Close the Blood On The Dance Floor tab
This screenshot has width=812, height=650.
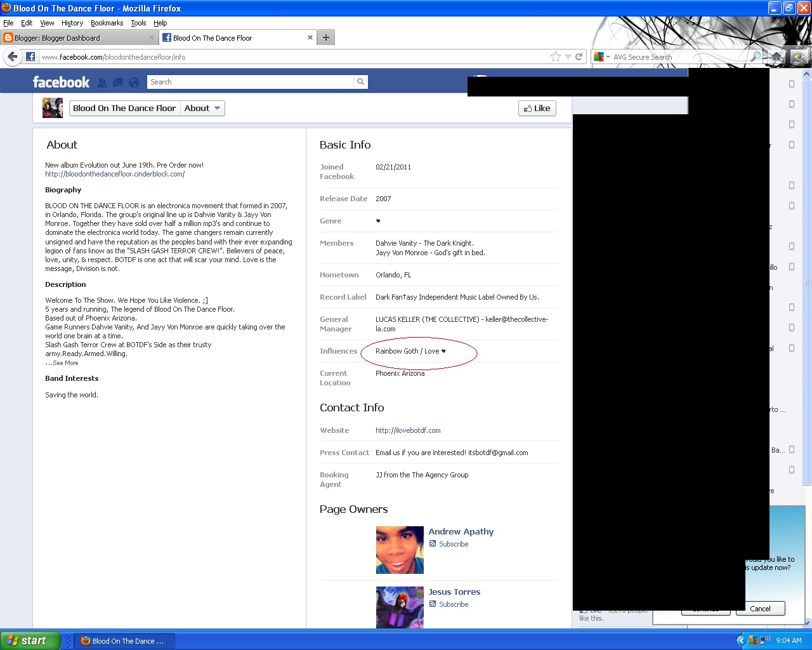click(310, 37)
